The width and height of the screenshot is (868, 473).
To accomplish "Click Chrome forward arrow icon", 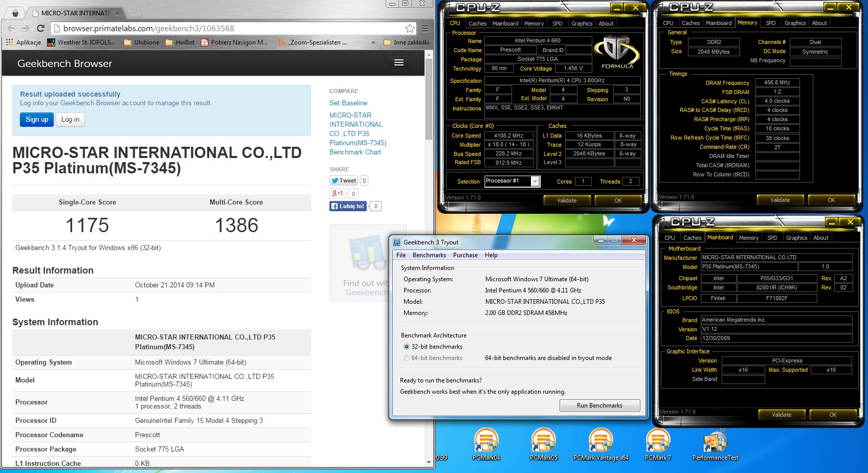I will tap(26, 29).
